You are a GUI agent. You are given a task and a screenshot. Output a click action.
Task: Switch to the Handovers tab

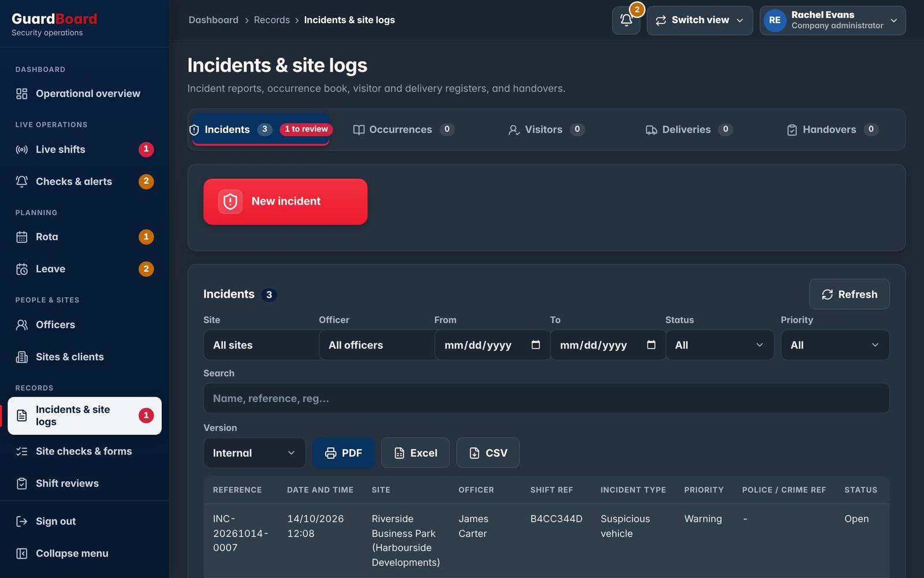pyautogui.click(x=833, y=129)
